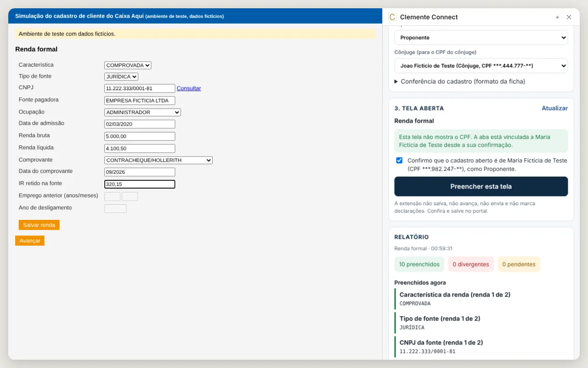588x368 pixels.
Task: Click the 0 divergentes report badge
Action: pos(471,264)
